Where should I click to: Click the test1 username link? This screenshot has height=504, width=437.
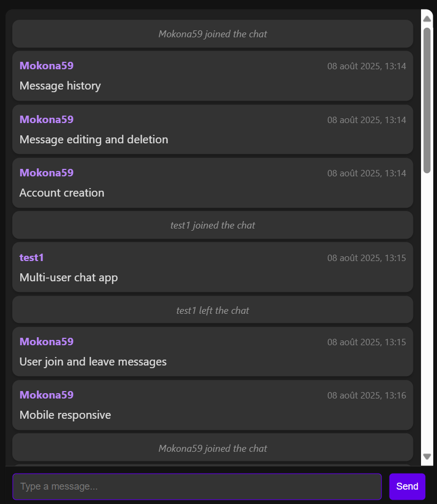click(31, 257)
